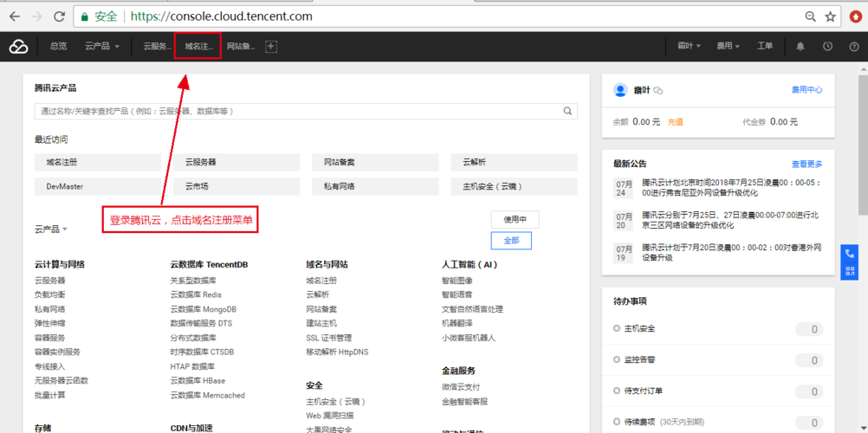Open the 费用 dropdown menu

tap(729, 47)
